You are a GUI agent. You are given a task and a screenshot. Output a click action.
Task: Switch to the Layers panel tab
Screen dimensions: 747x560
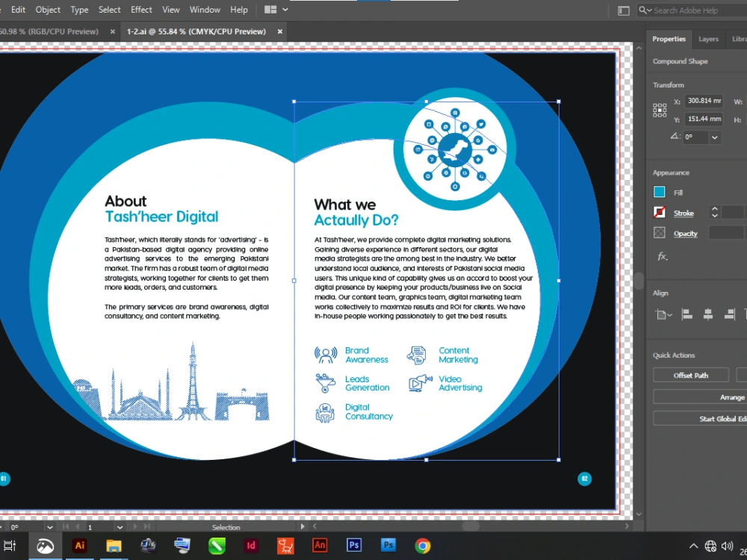tap(708, 39)
